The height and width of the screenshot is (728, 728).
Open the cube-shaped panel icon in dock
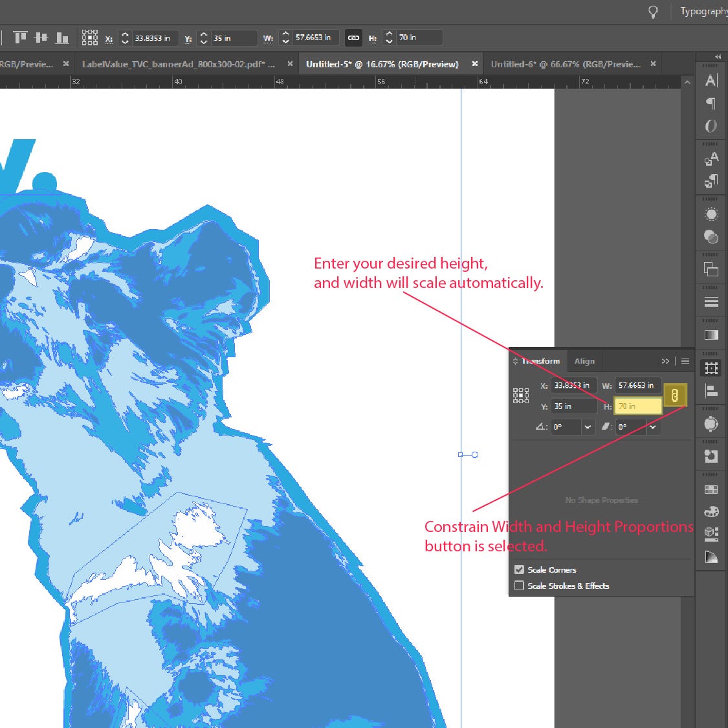pyautogui.click(x=711, y=534)
